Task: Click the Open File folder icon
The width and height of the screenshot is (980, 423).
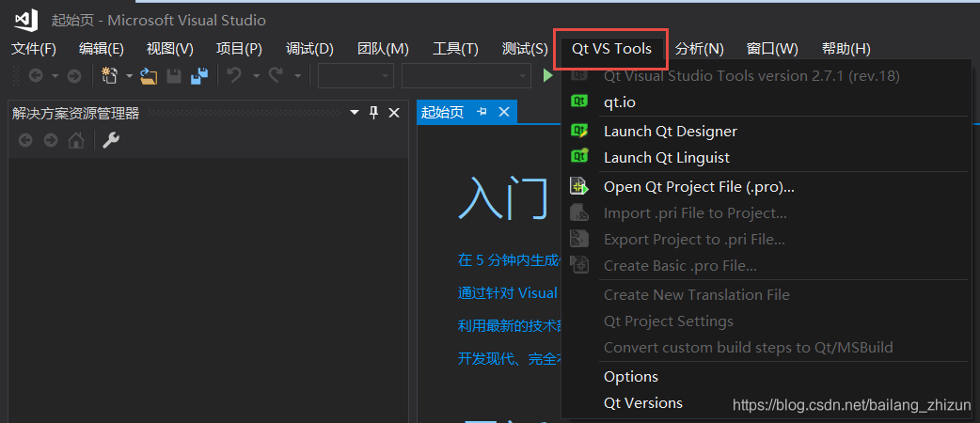Action: click(x=149, y=76)
